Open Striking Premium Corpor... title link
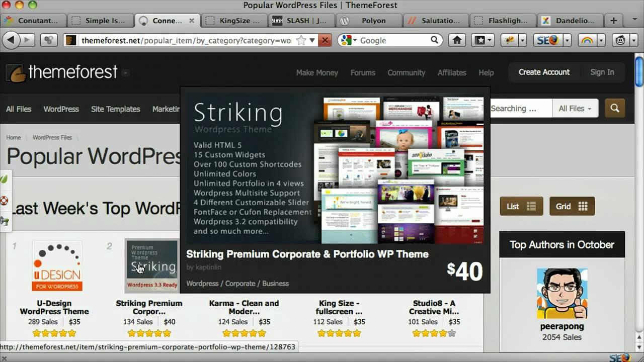Image resolution: width=644 pixels, height=362 pixels. pyautogui.click(x=149, y=307)
